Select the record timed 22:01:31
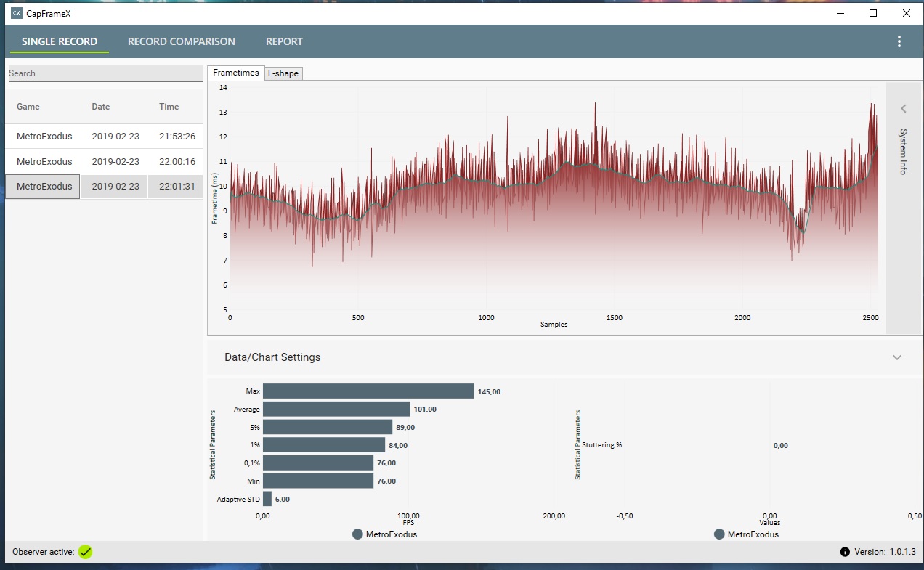Image resolution: width=924 pixels, height=570 pixels. 105,186
